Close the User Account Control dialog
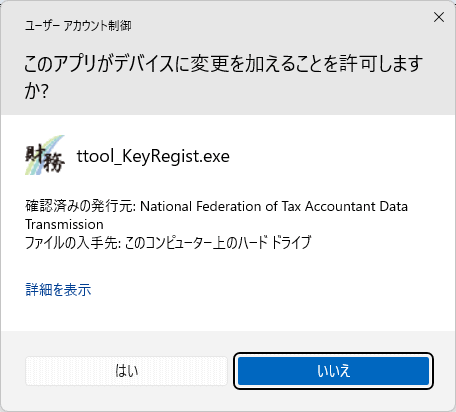The height and width of the screenshot is (412, 456). click(x=439, y=17)
